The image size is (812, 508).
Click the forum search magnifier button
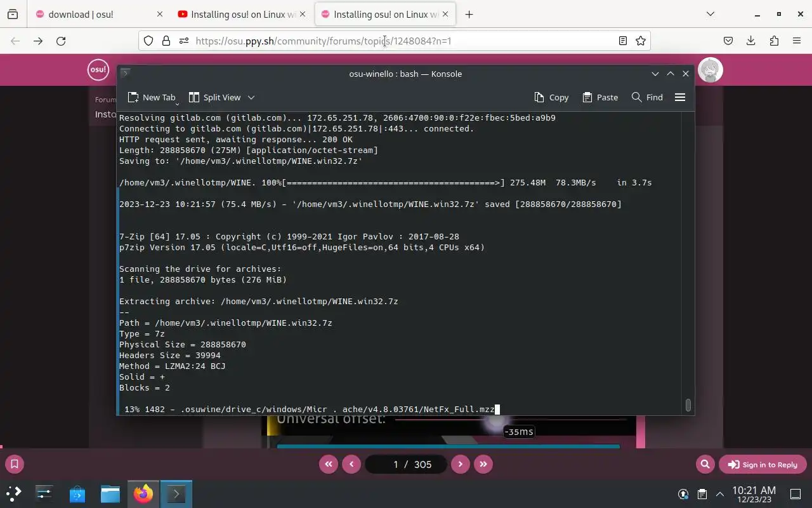tap(705, 464)
